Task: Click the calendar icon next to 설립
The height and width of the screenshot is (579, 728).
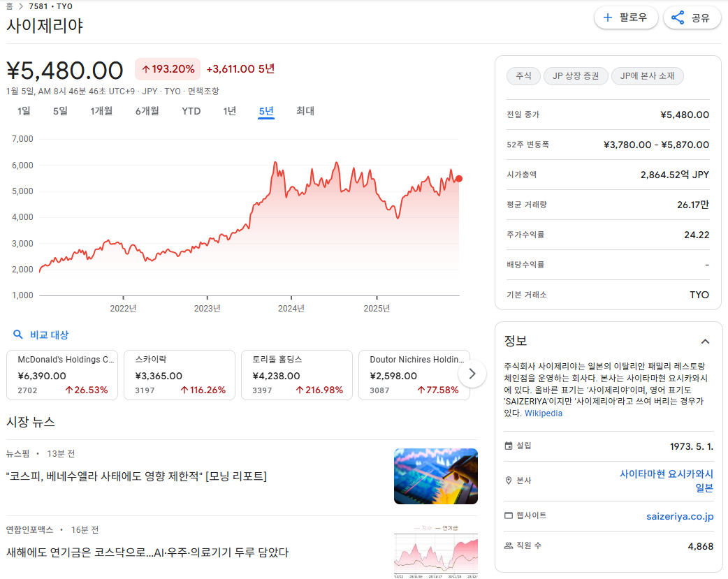Action: click(x=509, y=446)
